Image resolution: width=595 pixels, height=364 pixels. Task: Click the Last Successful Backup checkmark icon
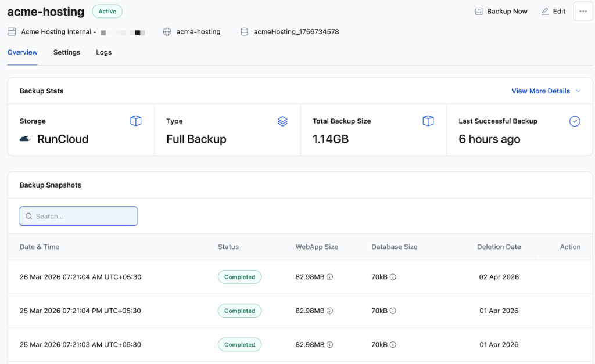575,121
